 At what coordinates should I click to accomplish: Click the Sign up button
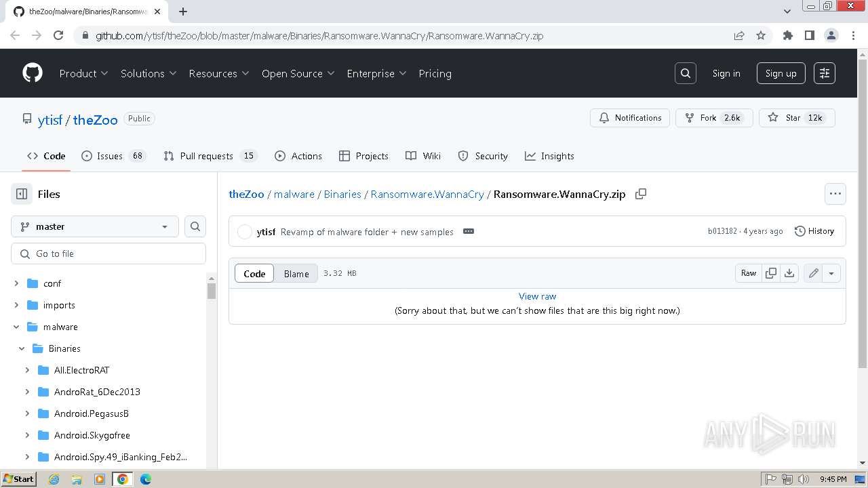tap(781, 73)
